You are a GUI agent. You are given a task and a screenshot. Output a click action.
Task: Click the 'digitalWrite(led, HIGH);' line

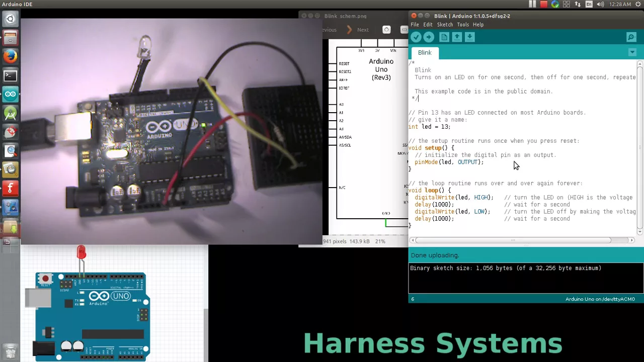[x=454, y=198]
